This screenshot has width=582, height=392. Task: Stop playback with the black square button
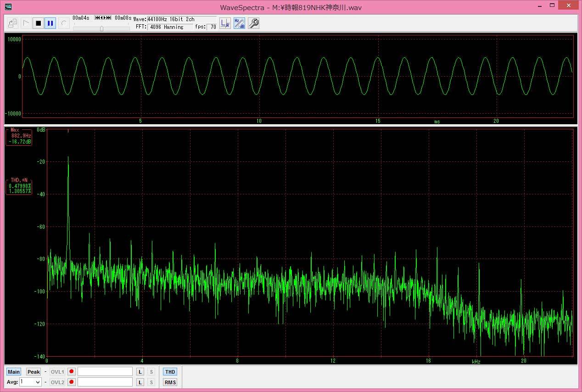coord(39,23)
